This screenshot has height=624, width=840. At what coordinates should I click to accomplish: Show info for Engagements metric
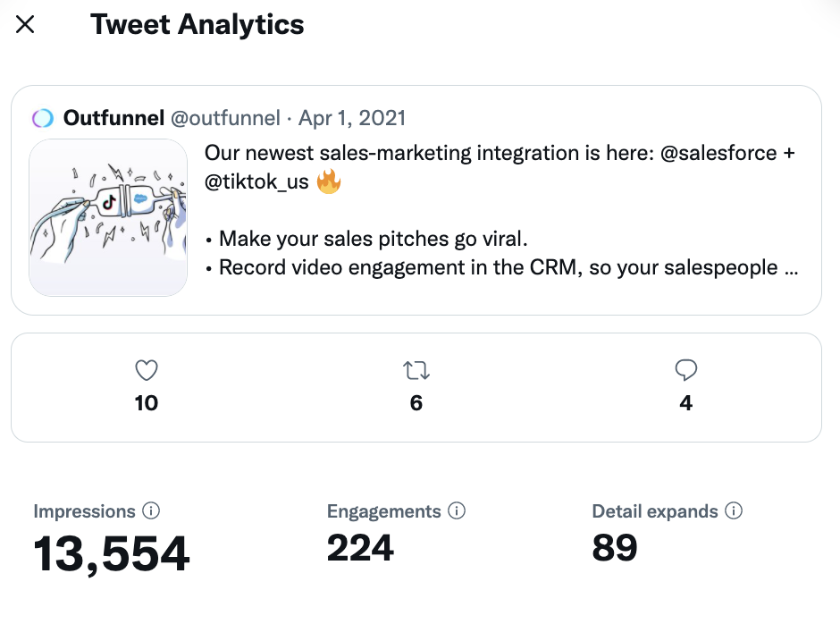(x=457, y=511)
